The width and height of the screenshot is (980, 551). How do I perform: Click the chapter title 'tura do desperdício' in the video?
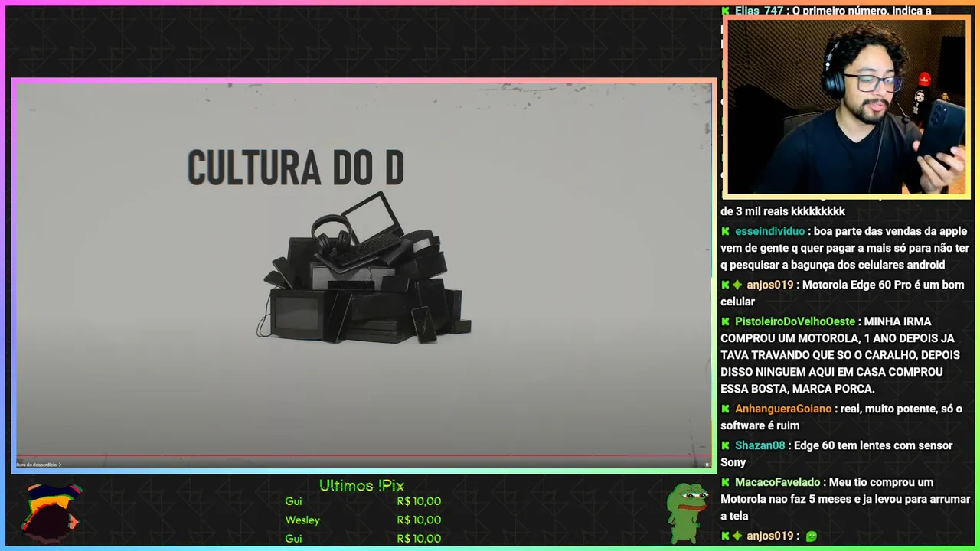pos(38,465)
